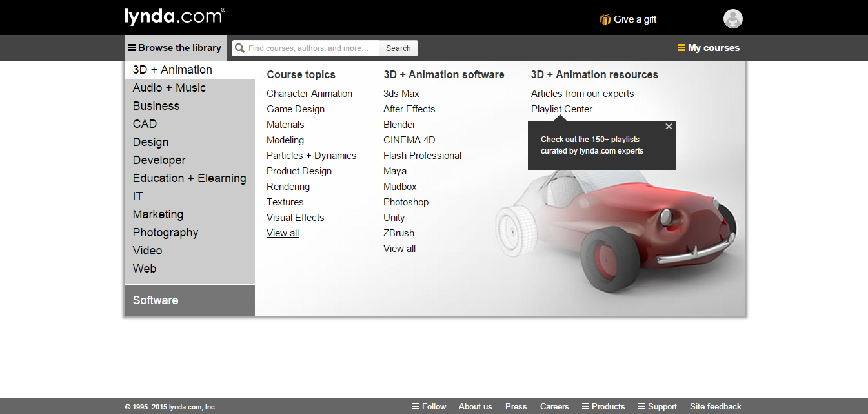Click the Search button
Image resolution: width=868 pixels, height=414 pixels.
coord(398,48)
